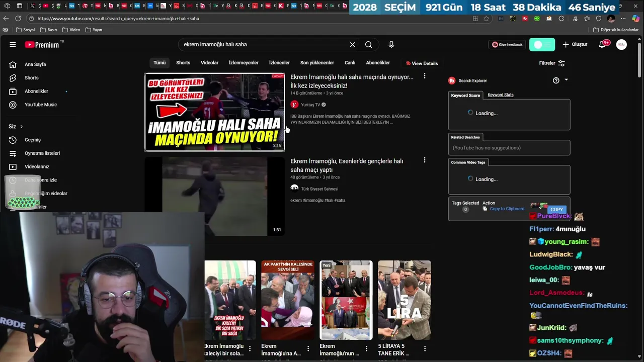This screenshot has width=644, height=362.
Task: Open the İmamoğlu halı saha maçında thumbnail
Action: [215, 112]
